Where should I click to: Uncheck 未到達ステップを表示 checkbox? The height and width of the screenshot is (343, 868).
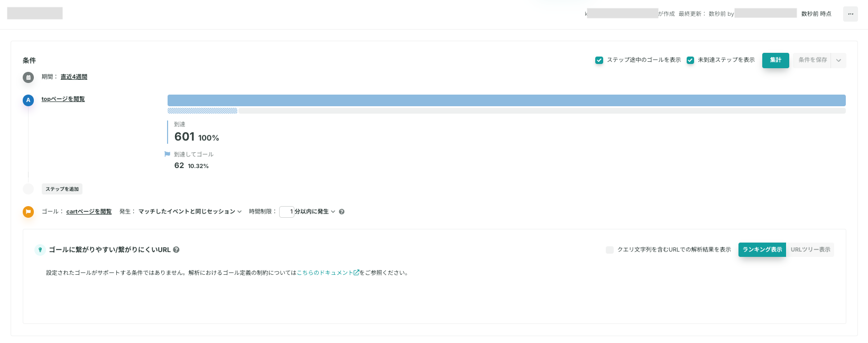click(690, 60)
